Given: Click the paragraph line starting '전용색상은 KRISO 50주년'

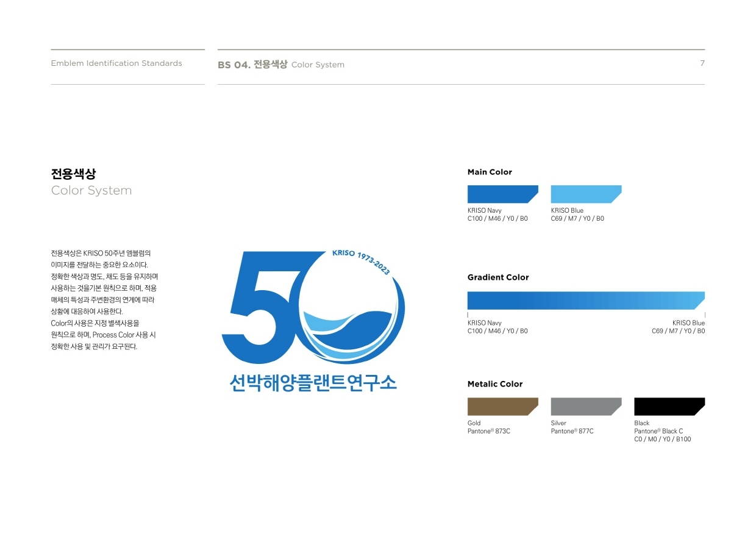Looking at the screenshot, I should 101,252.
